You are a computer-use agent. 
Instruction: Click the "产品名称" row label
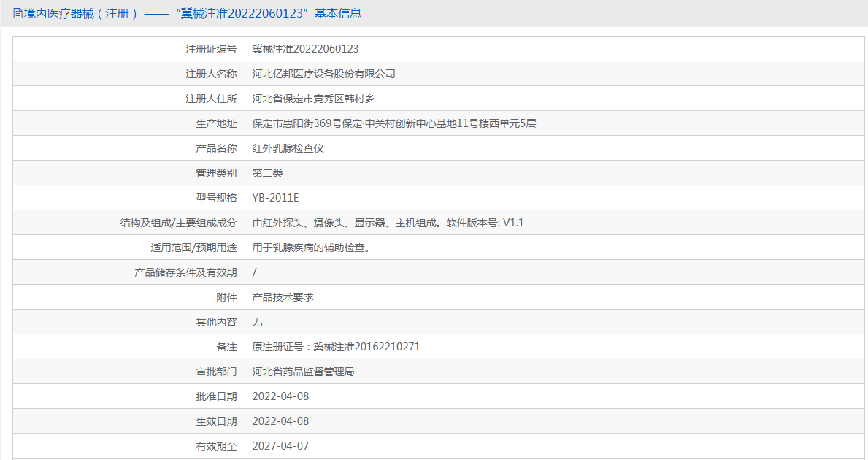click(216, 148)
